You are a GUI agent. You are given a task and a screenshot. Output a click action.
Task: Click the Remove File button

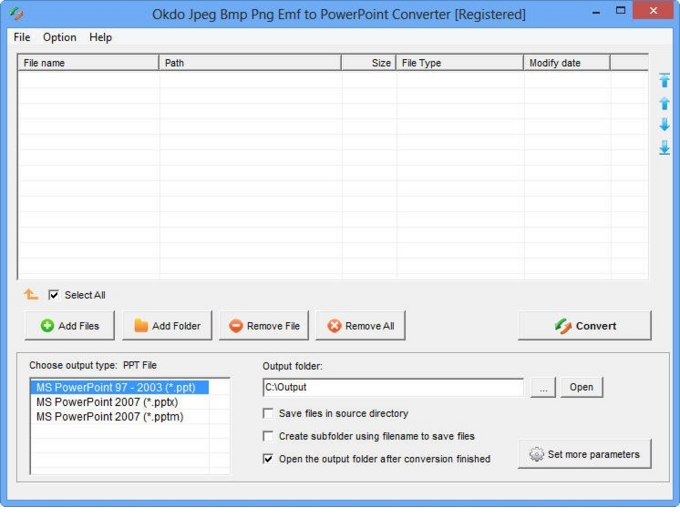tap(264, 326)
